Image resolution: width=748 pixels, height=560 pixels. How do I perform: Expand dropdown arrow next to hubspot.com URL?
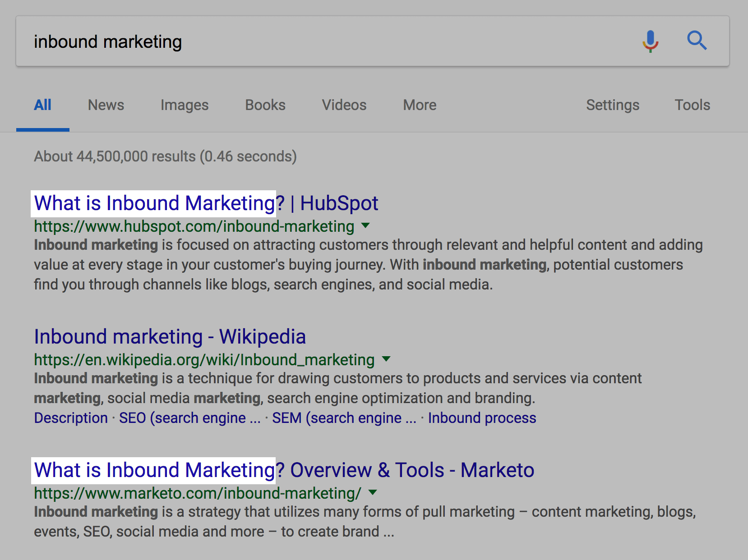pyautogui.click(x=366, y=225)
